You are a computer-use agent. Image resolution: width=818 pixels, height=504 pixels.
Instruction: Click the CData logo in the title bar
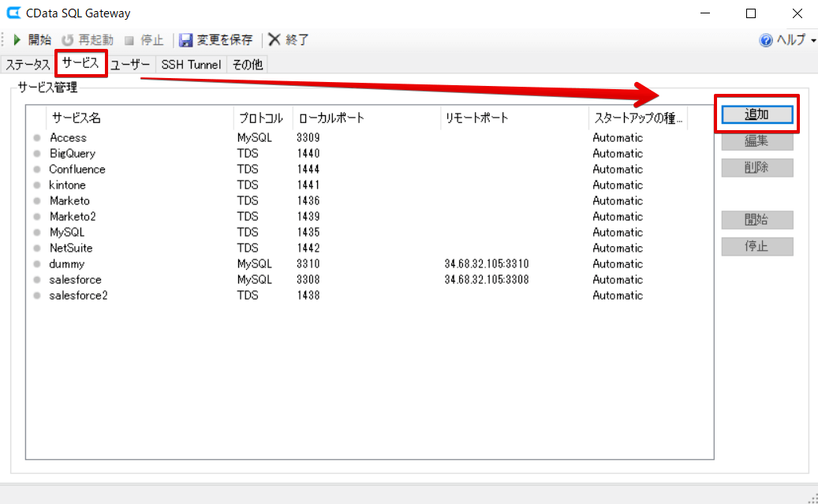point(13,13)
